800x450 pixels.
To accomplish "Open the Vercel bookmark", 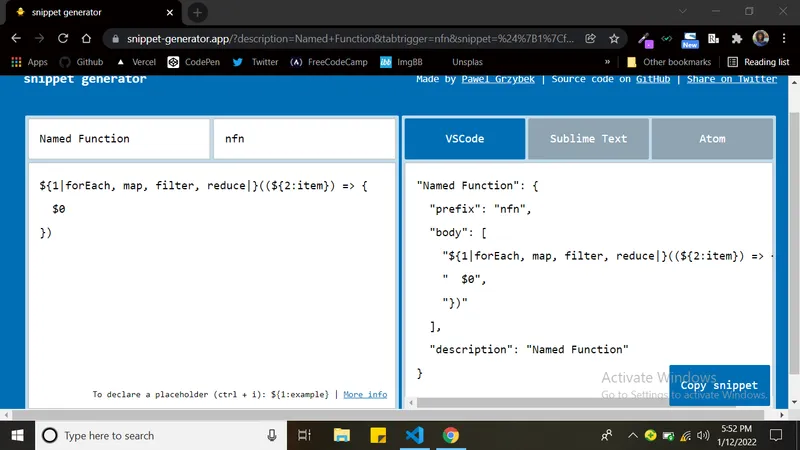I will coord(136,62).
